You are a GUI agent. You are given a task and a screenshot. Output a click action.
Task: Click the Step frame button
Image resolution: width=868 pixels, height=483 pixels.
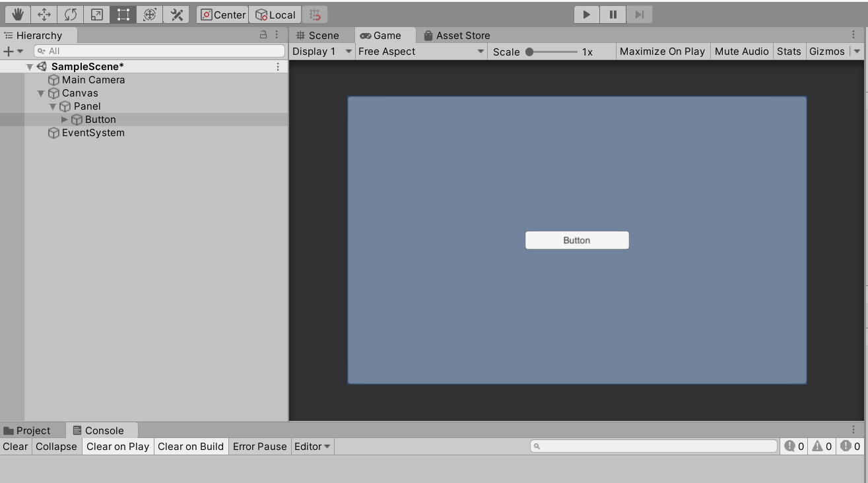tap(638, 14)
